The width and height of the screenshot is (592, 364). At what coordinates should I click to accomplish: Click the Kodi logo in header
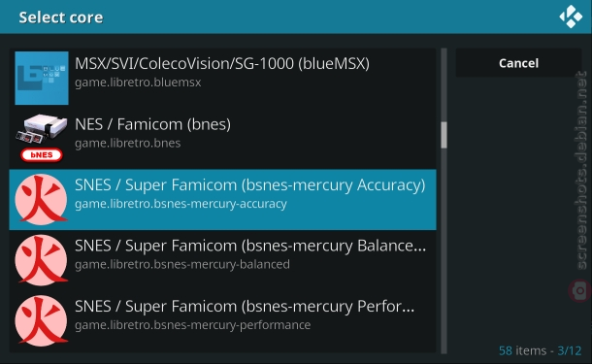[x=571, y=17]
